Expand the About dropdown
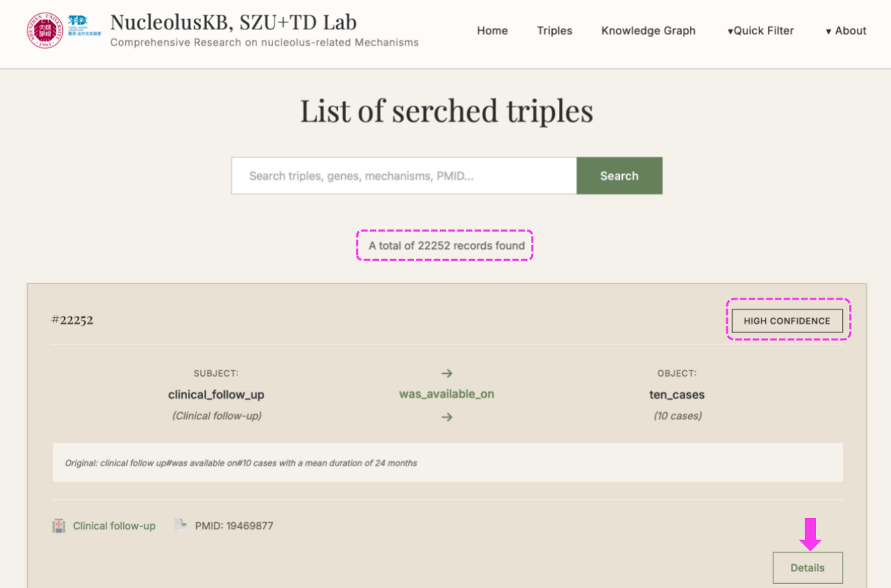 [845, 31]
